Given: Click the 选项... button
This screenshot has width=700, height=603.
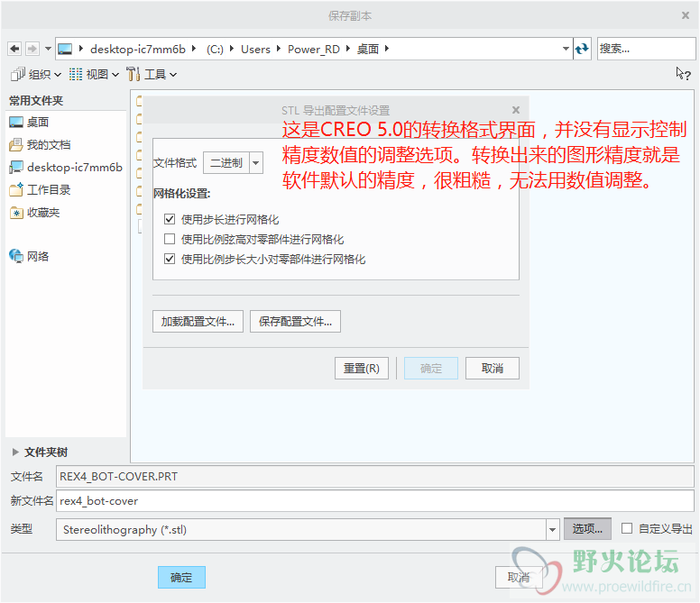Looking at the screenshot, I should (587, 529).
